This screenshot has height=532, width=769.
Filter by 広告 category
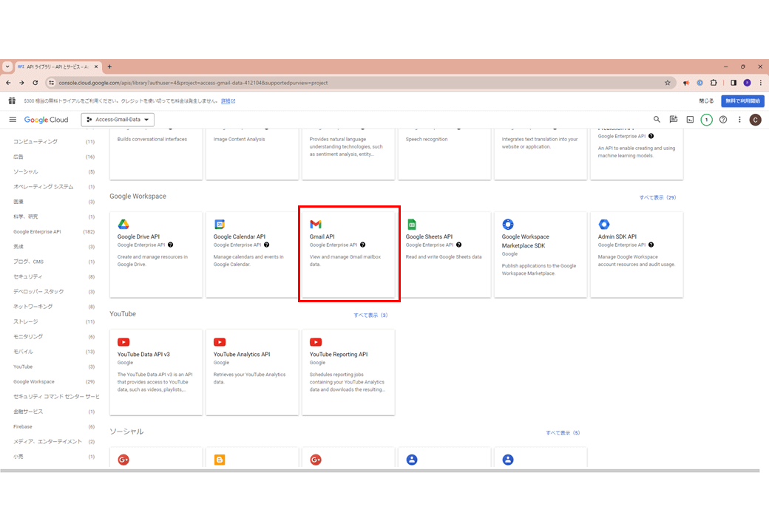click(18, 157)
